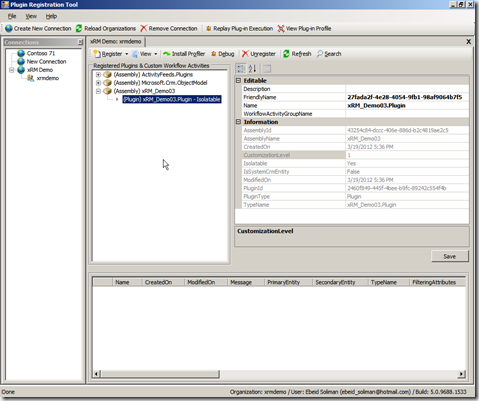This screenshot has width=479, height=401.
Task: Click the FilteringAttributes column header
Action: coord(437,282)
